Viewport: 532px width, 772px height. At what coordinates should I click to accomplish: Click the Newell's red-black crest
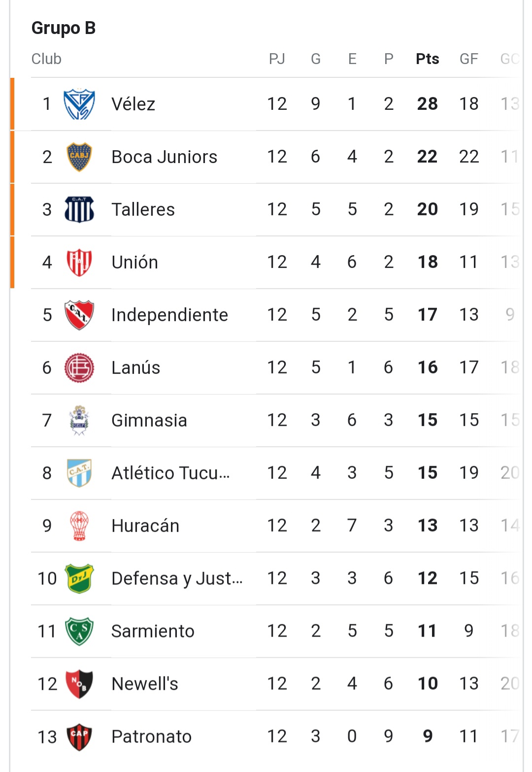79,684
